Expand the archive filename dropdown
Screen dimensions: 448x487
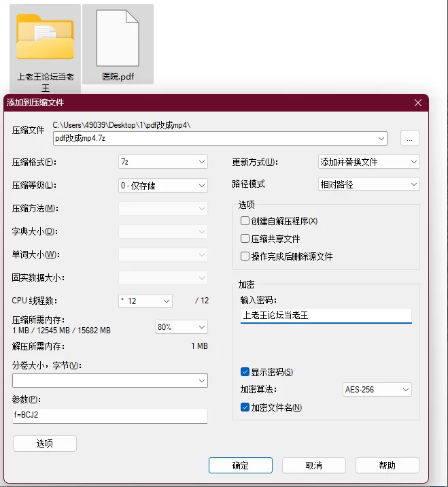(x=381, y=139)
